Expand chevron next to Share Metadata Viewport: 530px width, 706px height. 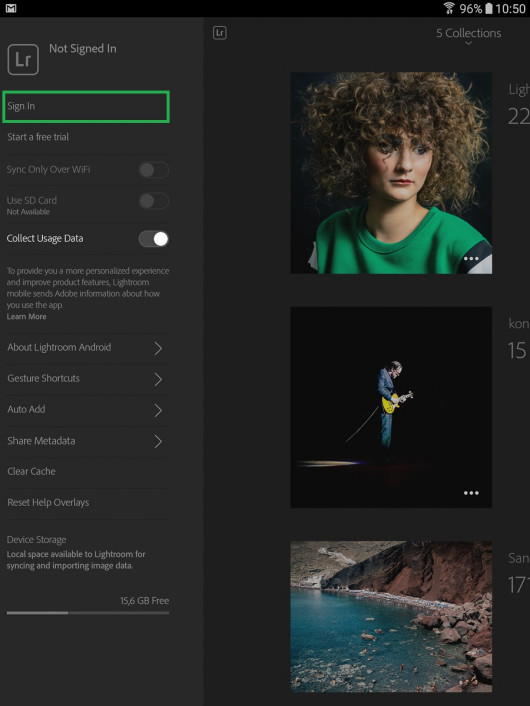click(158, 441)
